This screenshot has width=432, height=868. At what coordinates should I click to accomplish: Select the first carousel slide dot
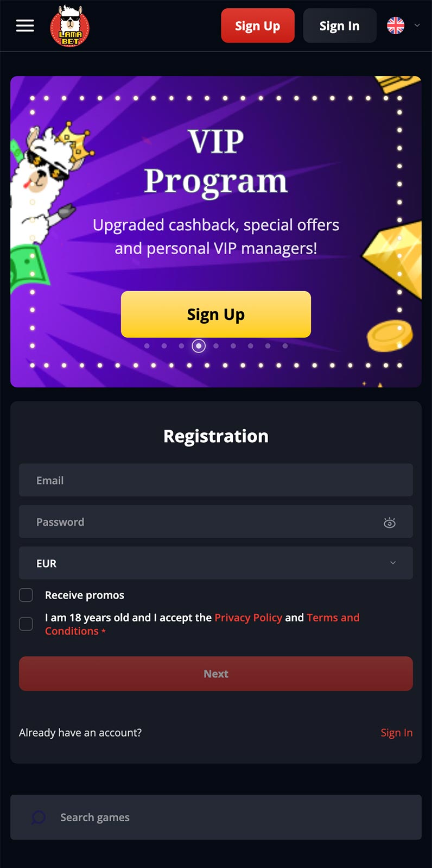(147, 346)
